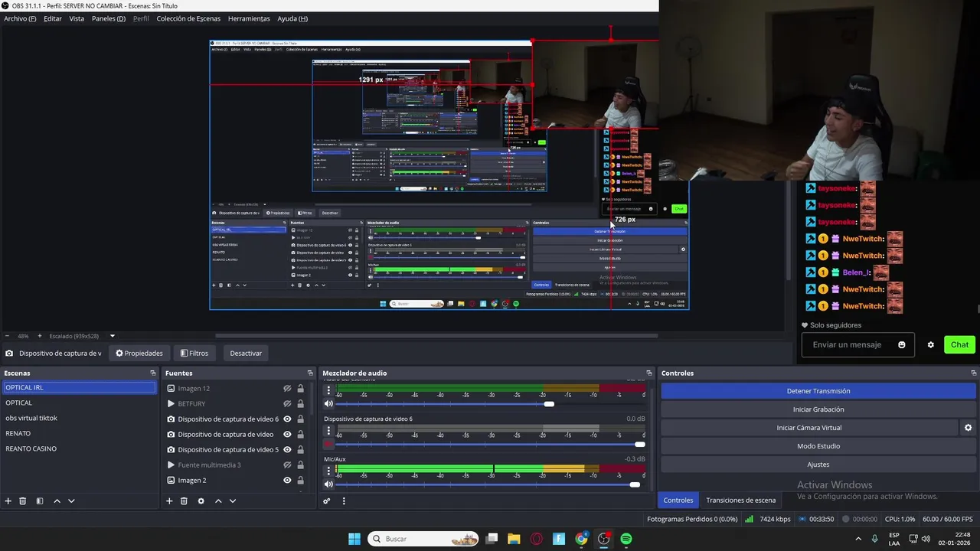Image resolution: width=980 pixels, height=551 pixels.
Task: Open the Windows Start menu
Action: click(x=354, y=539)
